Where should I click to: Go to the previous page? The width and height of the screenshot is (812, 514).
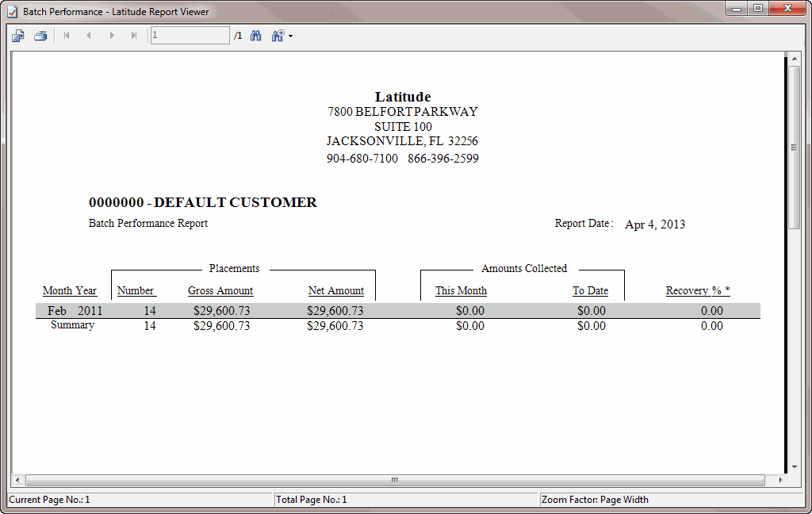coord(89,35)
